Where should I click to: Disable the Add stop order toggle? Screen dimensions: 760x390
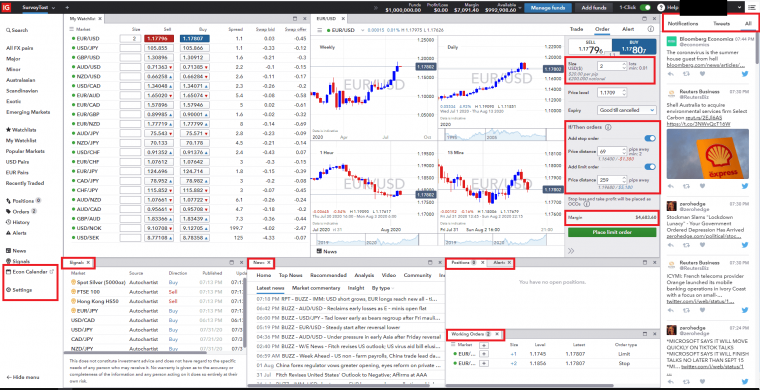(x=650, y=139)
